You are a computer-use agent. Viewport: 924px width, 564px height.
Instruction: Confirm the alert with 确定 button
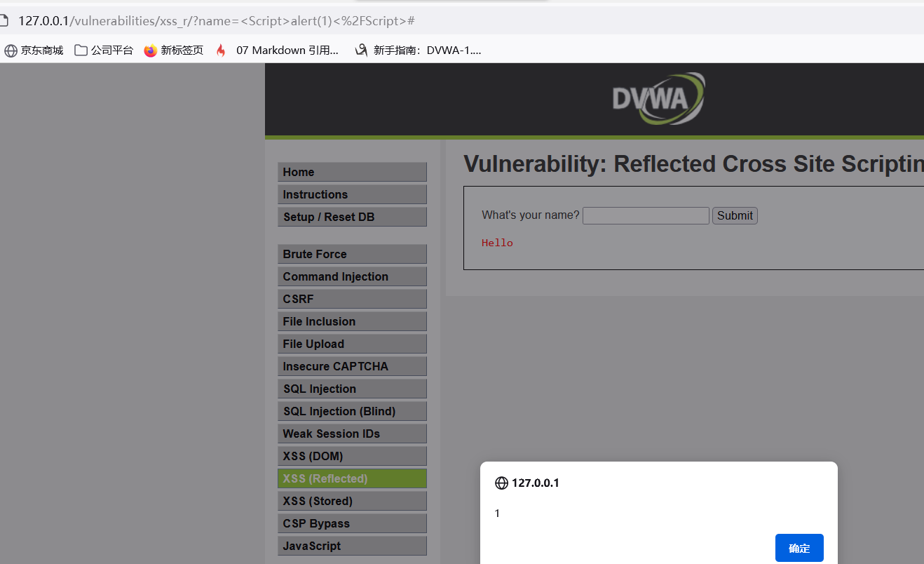799,548
